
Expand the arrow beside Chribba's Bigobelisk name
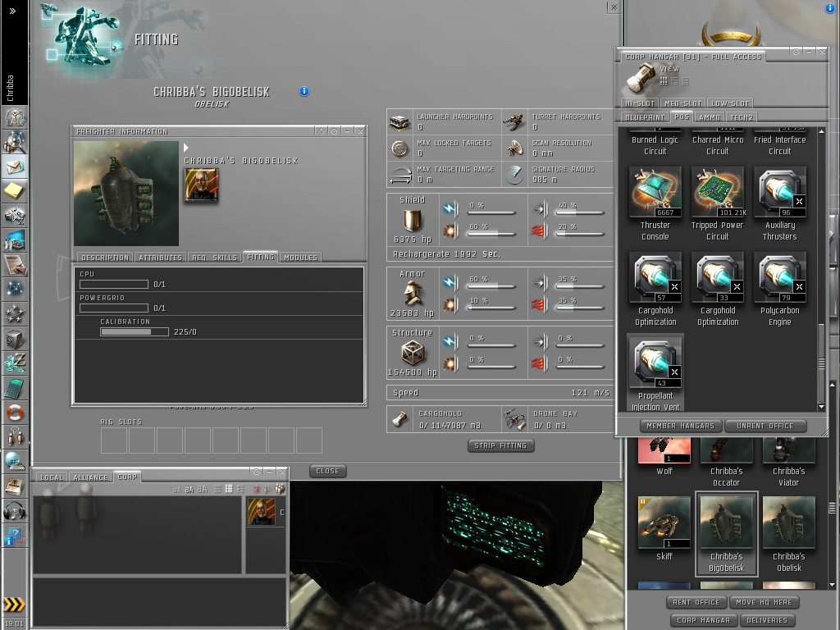click(x=186, y=148)
